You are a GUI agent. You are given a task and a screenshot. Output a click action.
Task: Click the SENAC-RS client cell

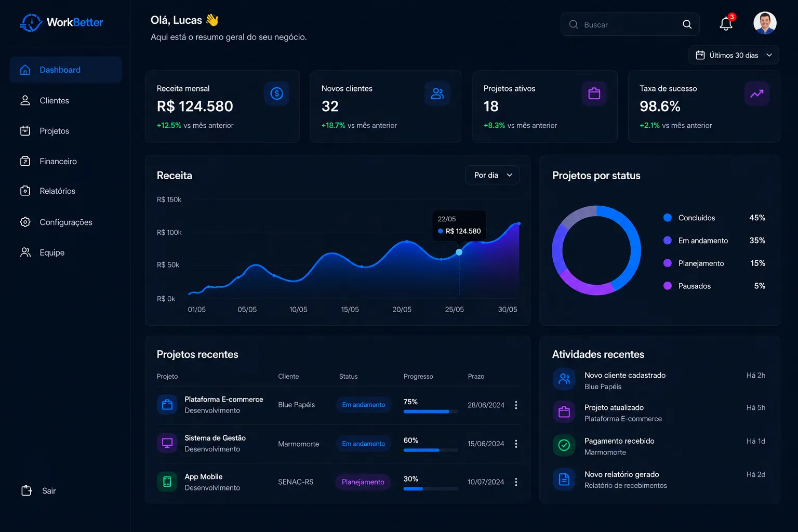click(x=296, y=482)
